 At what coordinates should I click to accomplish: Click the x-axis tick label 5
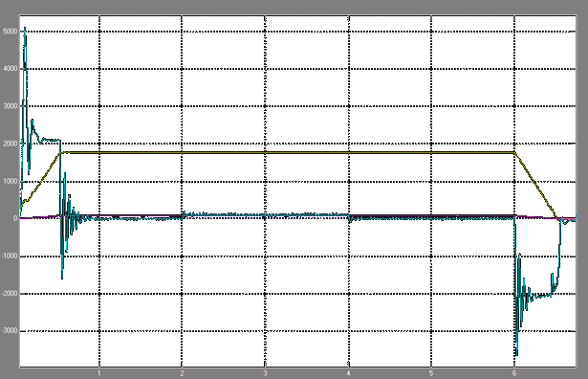click(431, 373)
